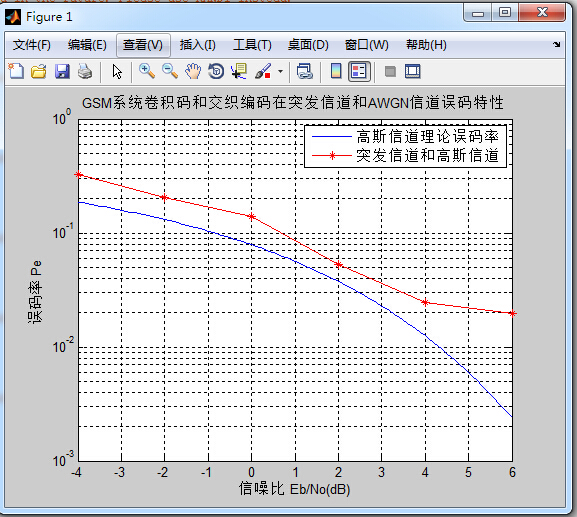This screenshot has height=517, width=577.
Task: Activate the Brush data tool
Action: tap(263, 71)
